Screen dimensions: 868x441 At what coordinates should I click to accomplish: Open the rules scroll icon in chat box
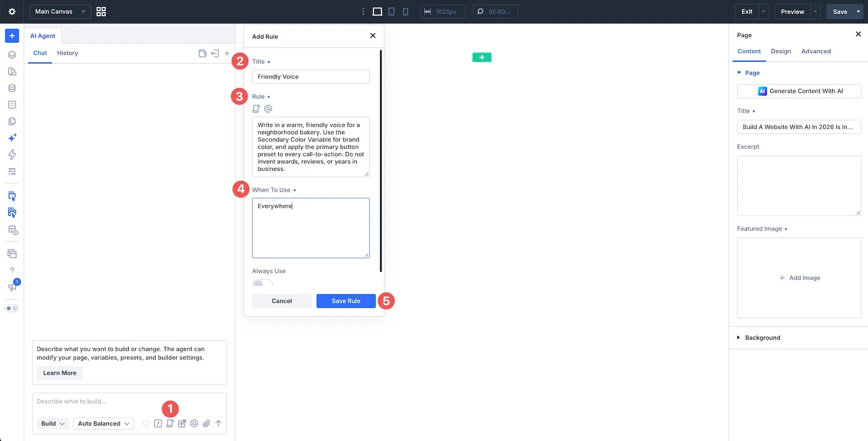click(170, 423)
